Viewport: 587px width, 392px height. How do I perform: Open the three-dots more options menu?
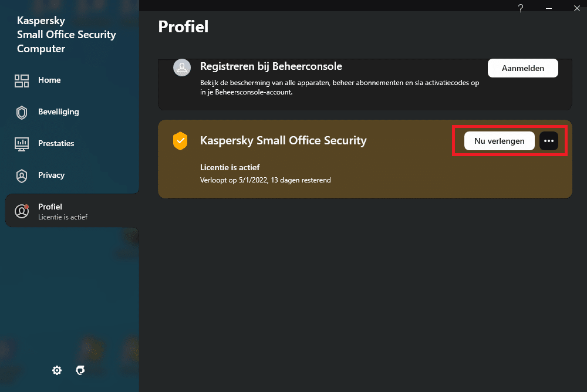549,141
